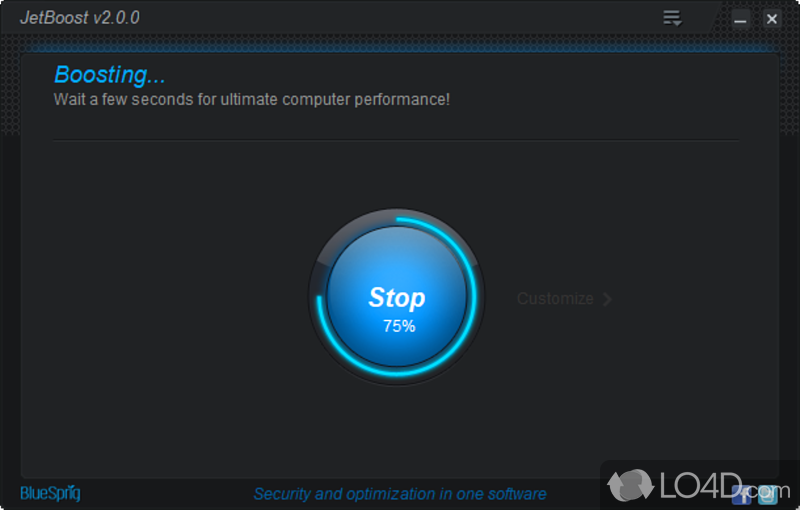Click the LO4D.com watermark text

coord(724,486)
